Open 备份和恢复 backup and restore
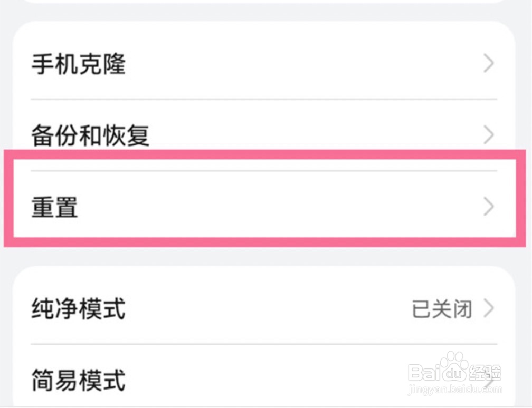Screen dimensions: 532x408 tap(91, 135)
